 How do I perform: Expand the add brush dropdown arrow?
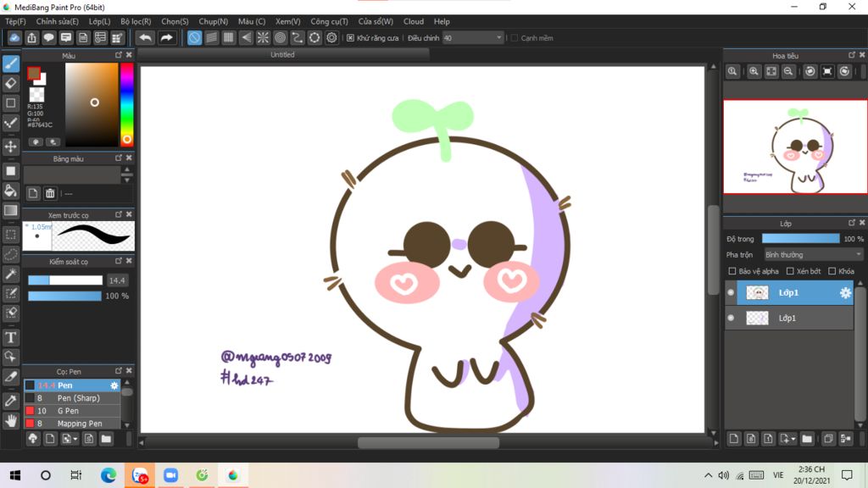click(75, 440)
